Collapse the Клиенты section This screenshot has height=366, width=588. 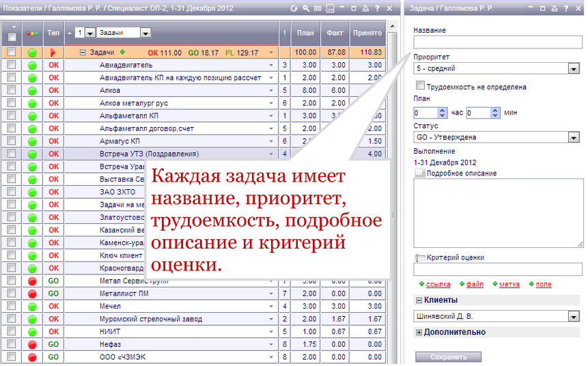419,300
